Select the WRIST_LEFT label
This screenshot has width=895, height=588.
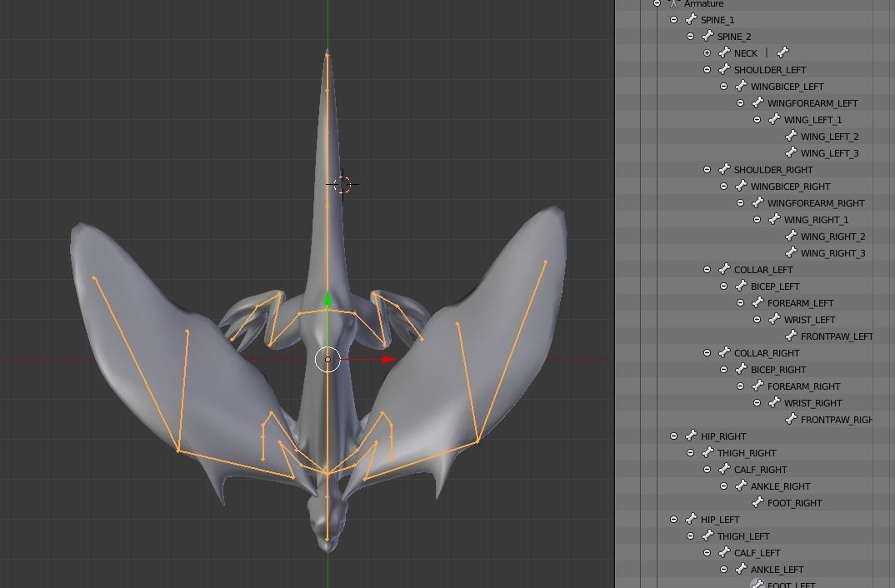click(x=809, y=320)
